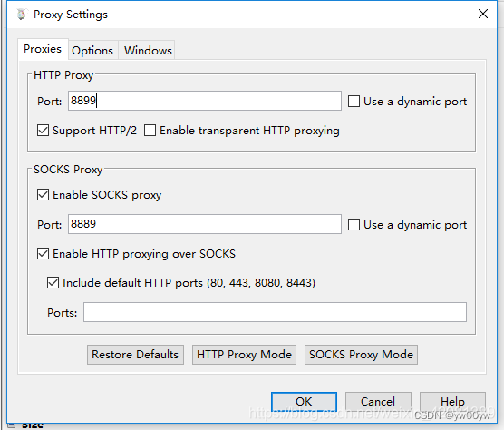Cancel the Proxy Settings dialog
Screen dimensions: 504x430
[x=378, y=402]
